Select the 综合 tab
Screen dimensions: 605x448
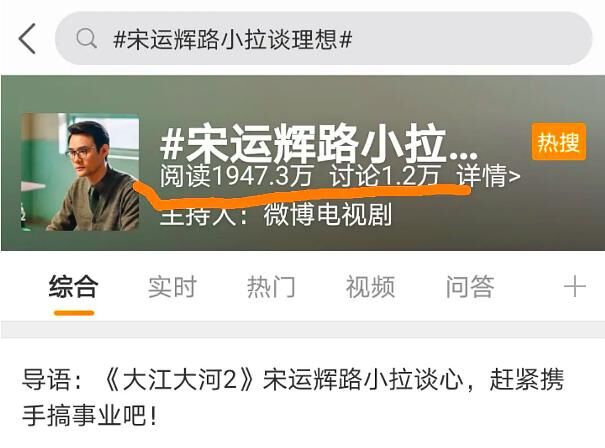(73, 286)
